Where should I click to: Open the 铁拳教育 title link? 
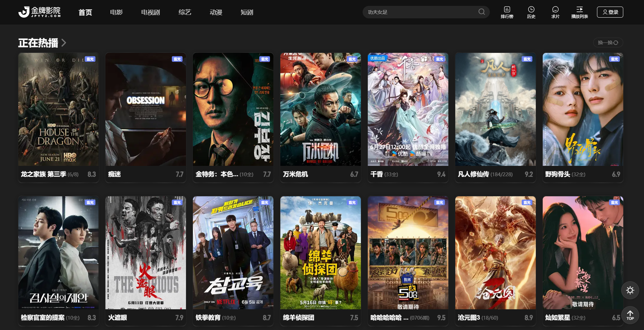pos(208,318)
